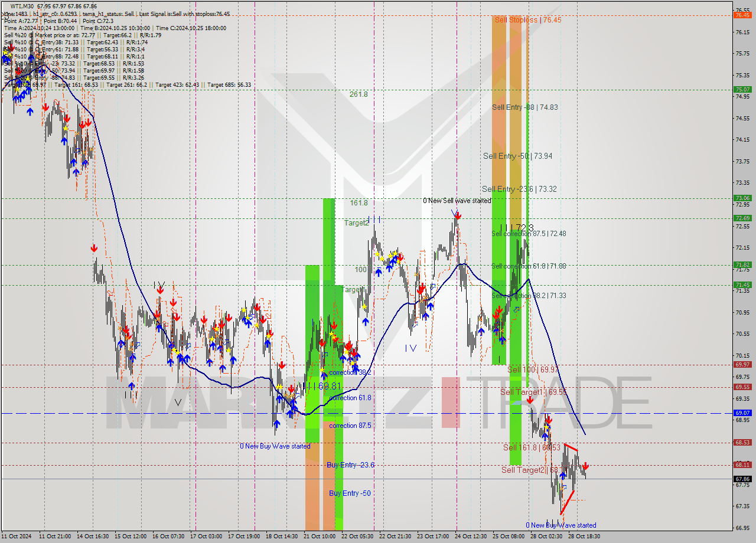Click the red sell arrow at latest candle

pyautogui.click(x=585, y=466)
